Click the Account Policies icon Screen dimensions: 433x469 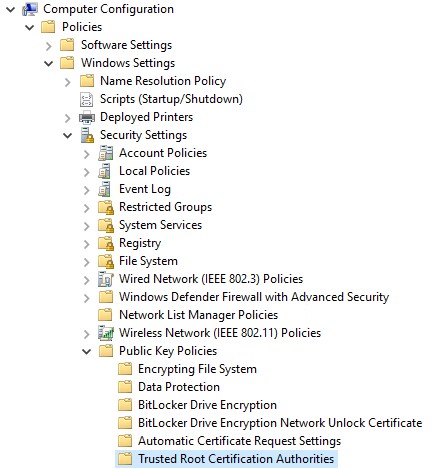pos(106,153)
